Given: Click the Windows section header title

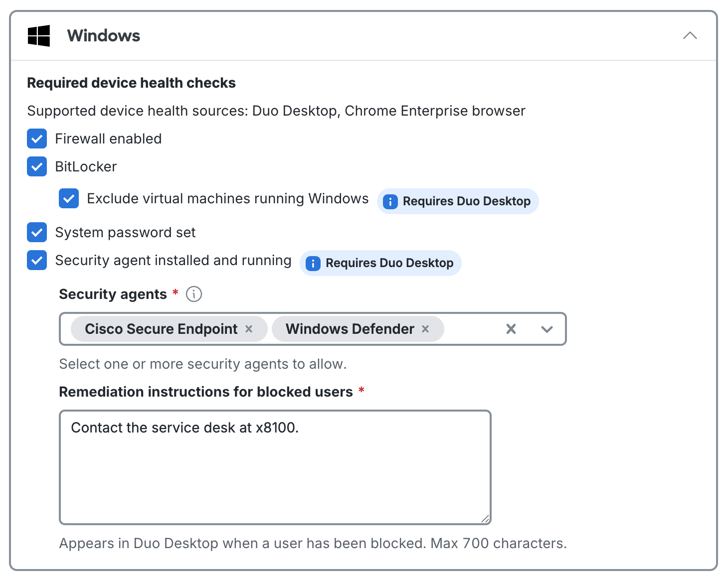Looking at the screenshot, I should [x=103, y=35].
